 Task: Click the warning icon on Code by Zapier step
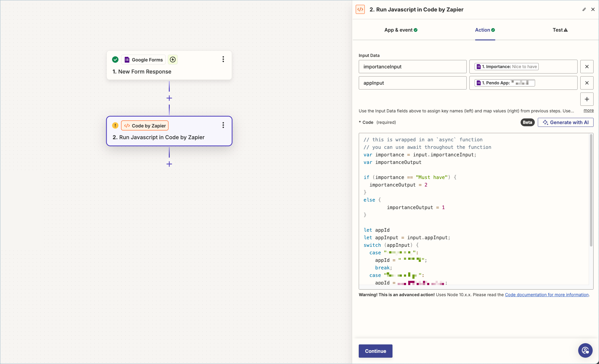coord(115,126)
